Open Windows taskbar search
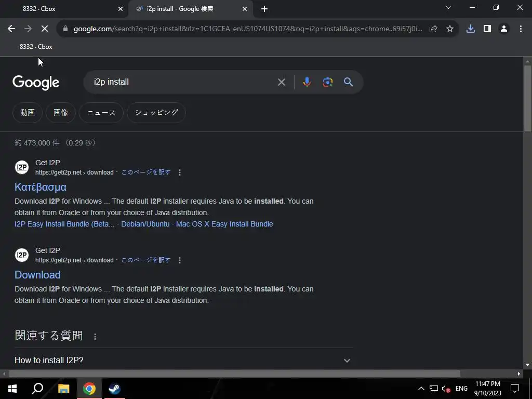The image size is (532, 399). point(37,389)
